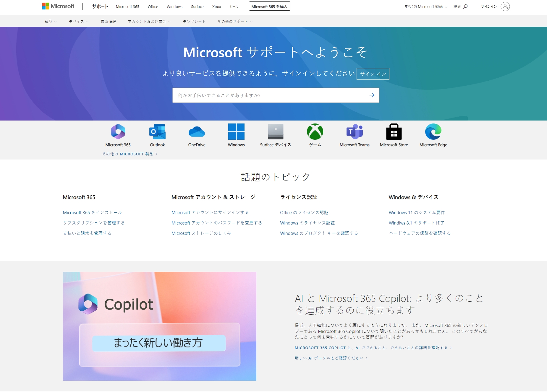Open the Windows 11 のシステム要件 link
Screen dimensions: 547x392
417,212
